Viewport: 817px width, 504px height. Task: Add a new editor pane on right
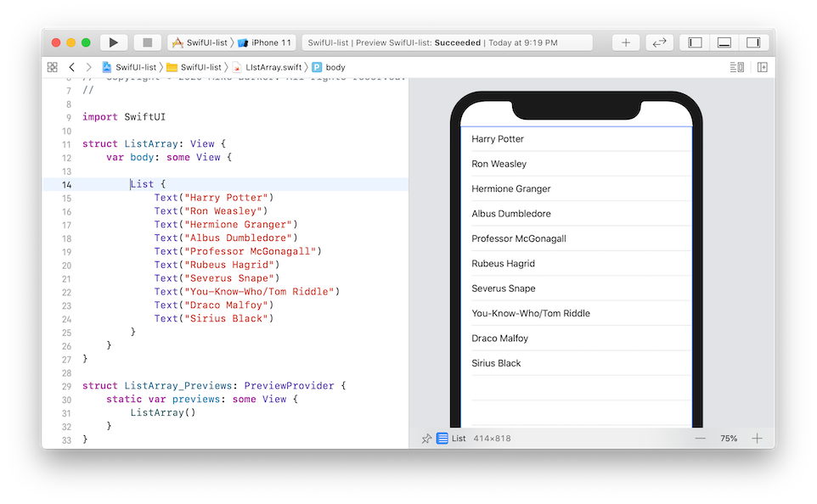[x=763, y=67]
